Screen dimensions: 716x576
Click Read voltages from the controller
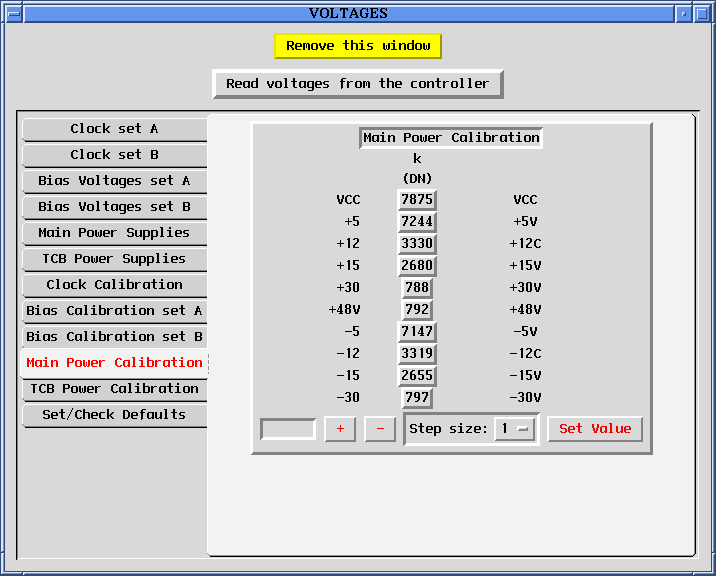pyautogui.click(x=358, y=84)
